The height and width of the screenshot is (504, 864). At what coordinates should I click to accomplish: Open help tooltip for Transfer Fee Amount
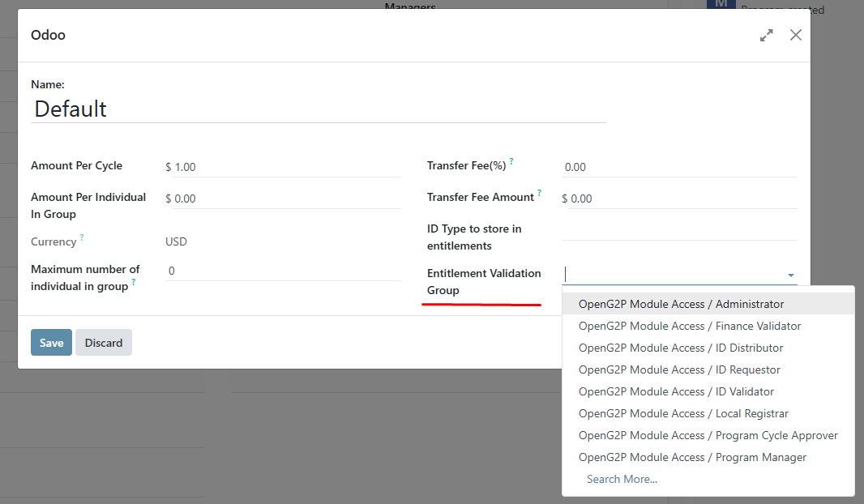coord(540,193)
